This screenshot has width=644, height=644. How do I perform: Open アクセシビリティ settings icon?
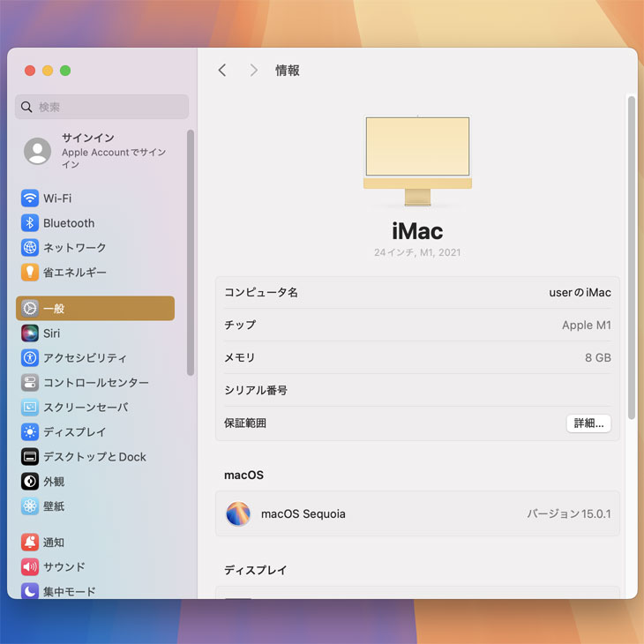(30, 358)
